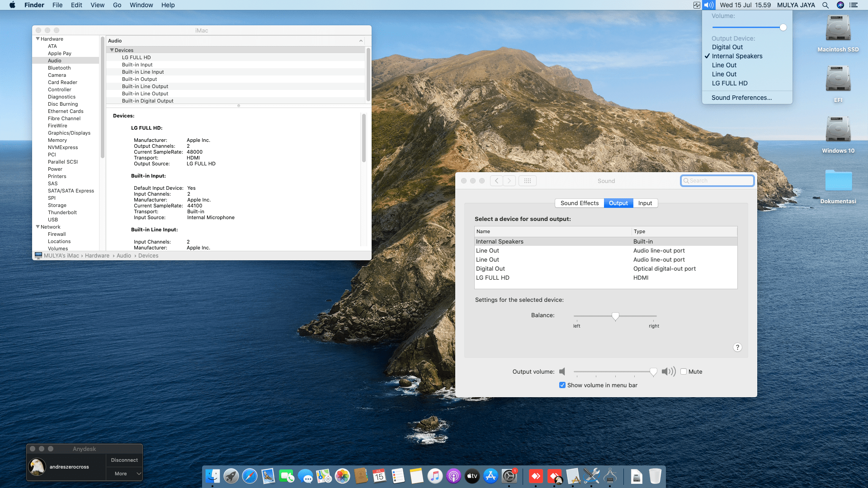This screenshot has width=868, height=488.
Task: Uncheck Show volume in menu bar
Action: pos(562,385)
